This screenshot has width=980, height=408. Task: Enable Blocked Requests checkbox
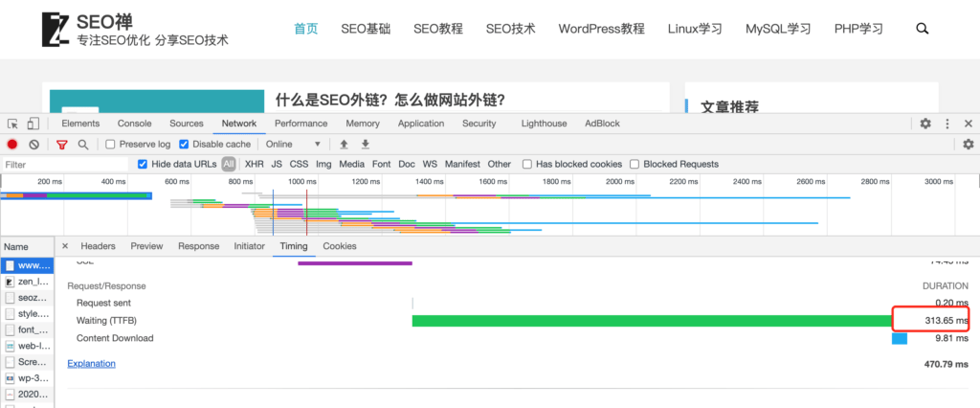click(x=635, y=165)
